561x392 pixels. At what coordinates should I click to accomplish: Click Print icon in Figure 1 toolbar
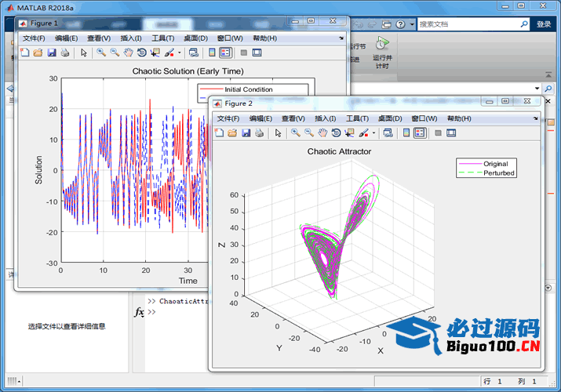point(64,53)
